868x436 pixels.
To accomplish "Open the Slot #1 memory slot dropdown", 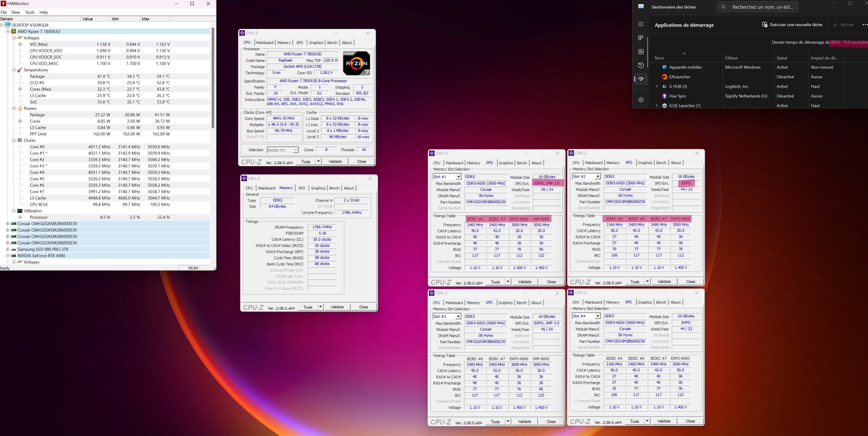I will tap(458, 177).
